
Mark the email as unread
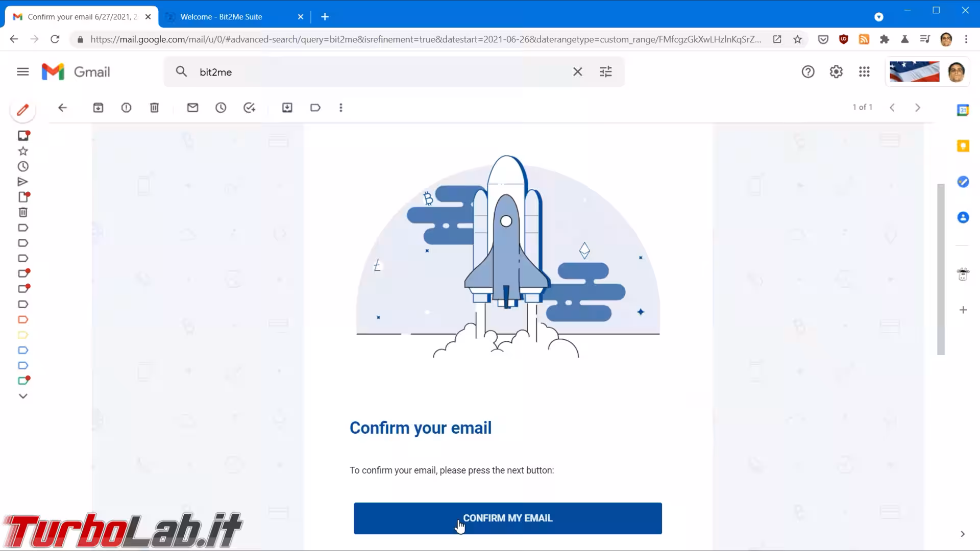pyautogui.click(x=192, y=108)
